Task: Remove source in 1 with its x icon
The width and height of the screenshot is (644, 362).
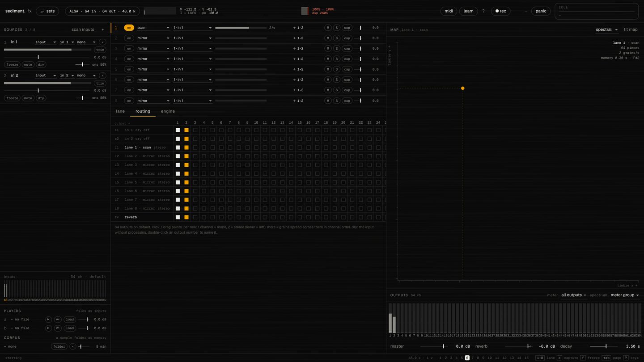Action: (x=102, y=42)
